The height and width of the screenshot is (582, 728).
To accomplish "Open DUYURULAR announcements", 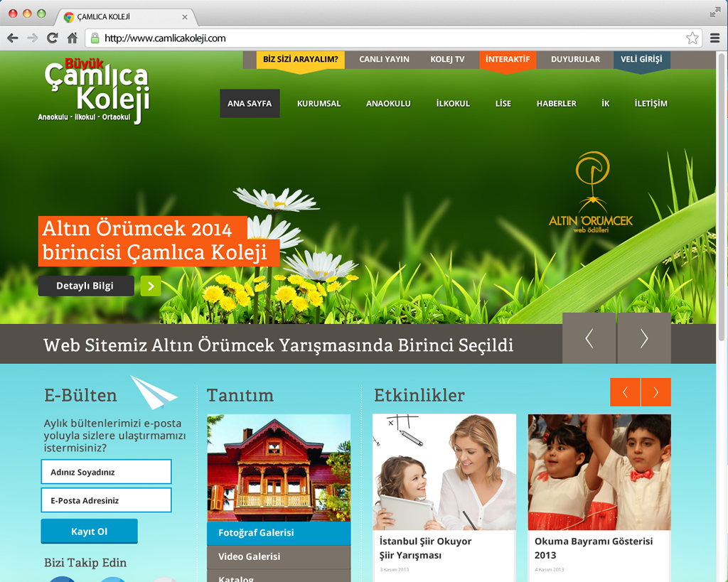I will click(x=575, y=60).
